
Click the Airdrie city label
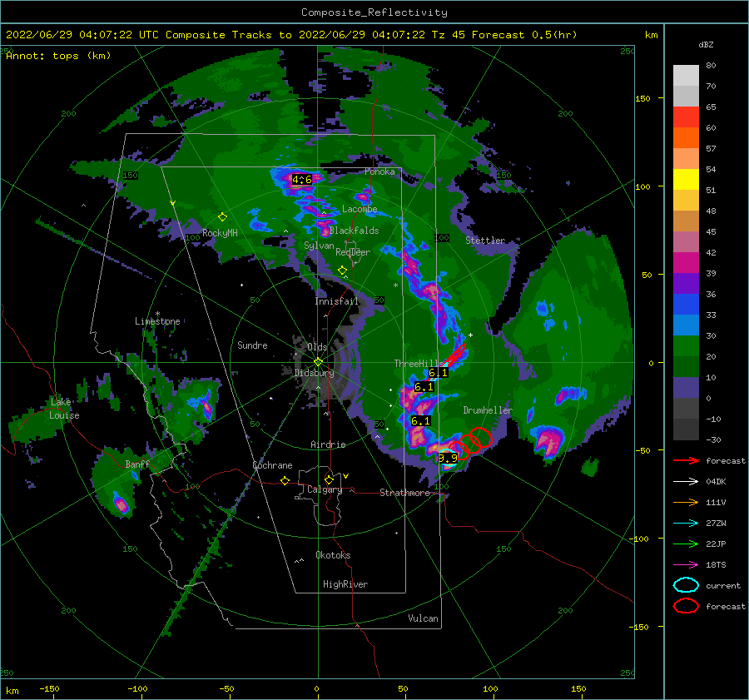click(x=328, y=444)
